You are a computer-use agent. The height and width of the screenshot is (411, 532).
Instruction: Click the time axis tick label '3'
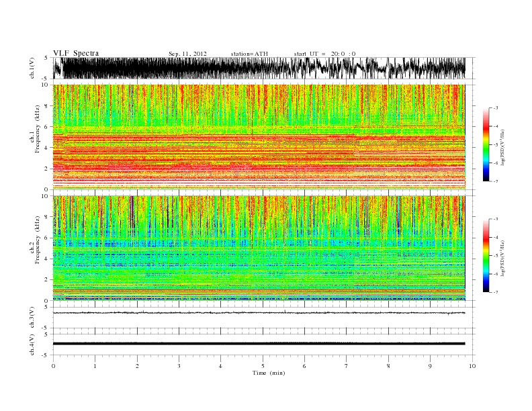(x=179, y=366)
